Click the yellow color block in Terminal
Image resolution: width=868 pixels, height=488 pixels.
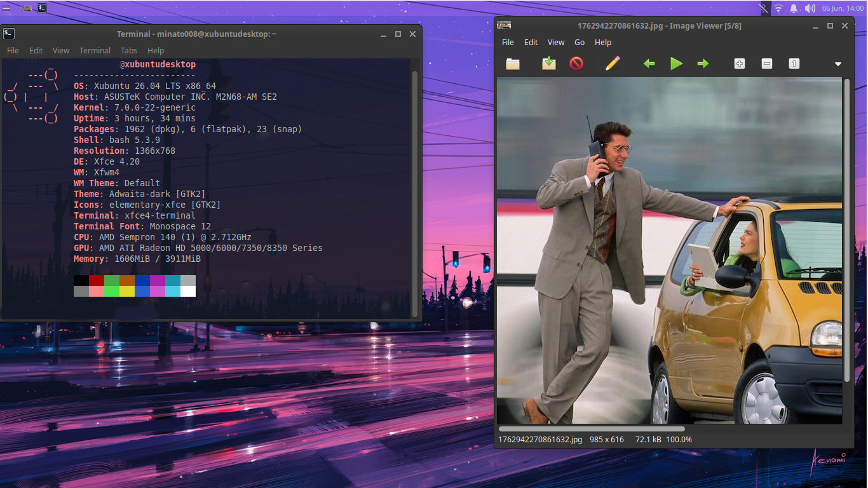pos(127,291)
